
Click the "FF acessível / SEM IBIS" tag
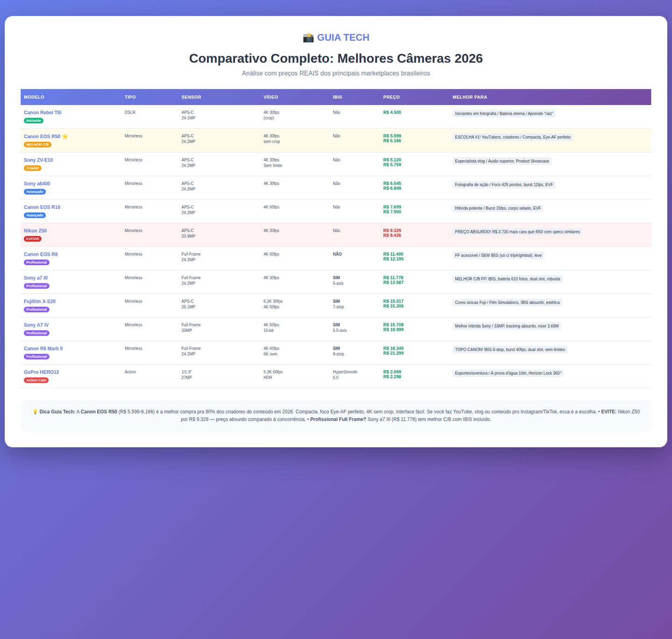pos(498,255)
